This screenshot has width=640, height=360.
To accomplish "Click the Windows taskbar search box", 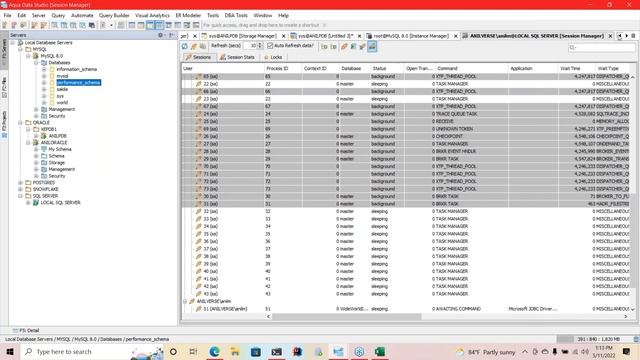I will [x=92, y=351].
